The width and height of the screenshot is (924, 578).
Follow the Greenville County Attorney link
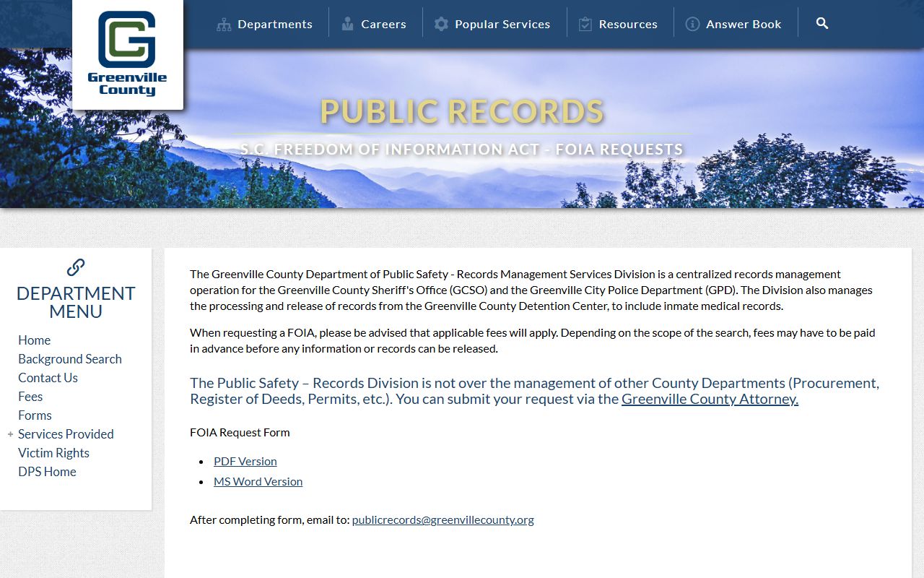pos(710,399)
